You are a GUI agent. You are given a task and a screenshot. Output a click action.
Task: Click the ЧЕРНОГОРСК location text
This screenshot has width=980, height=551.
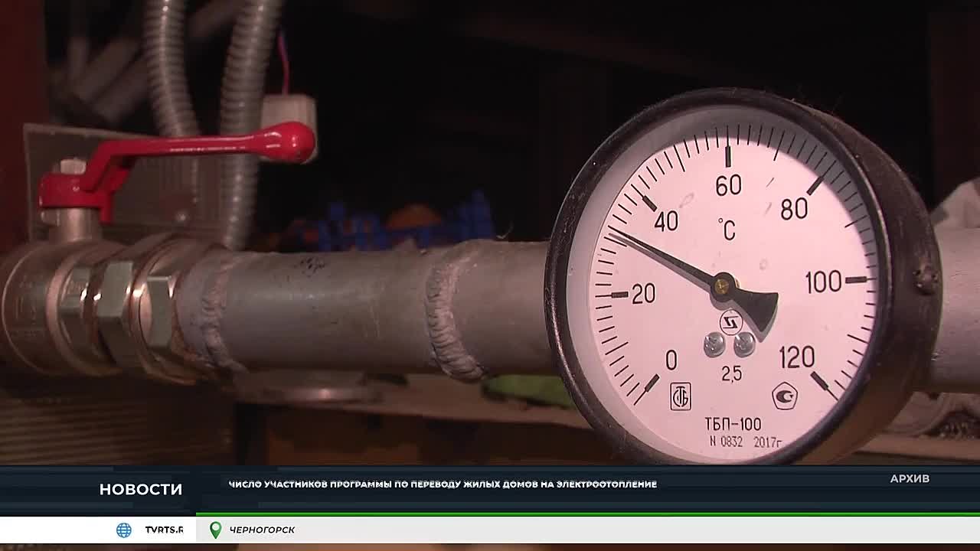262,530
